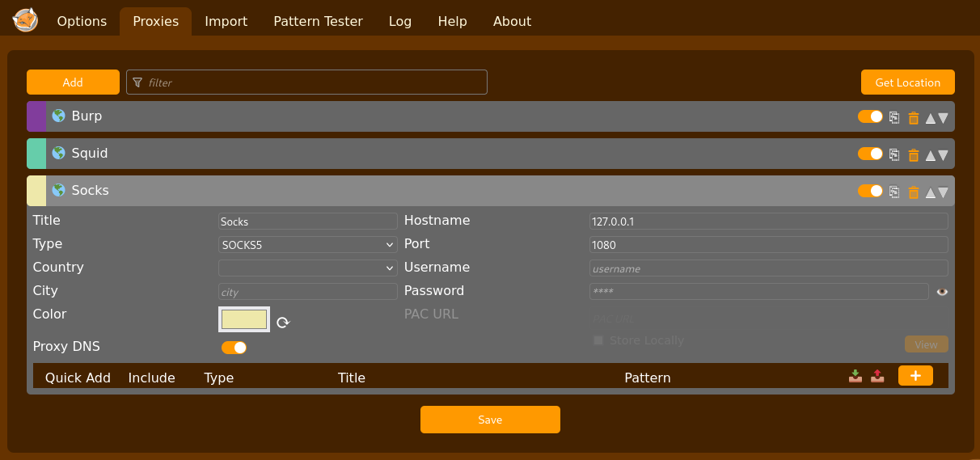Image resolution: width=980 pixels, height=460 pixels.
Task: Open the Country dropdown
Action: (x=308, y=268)
